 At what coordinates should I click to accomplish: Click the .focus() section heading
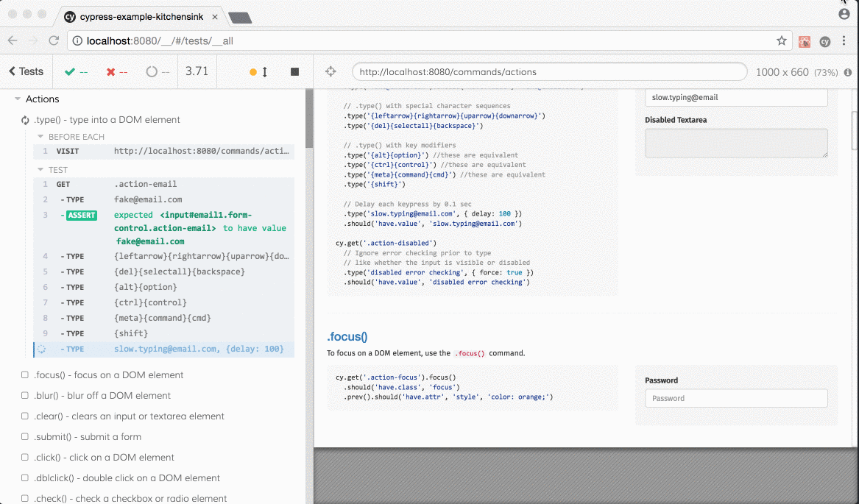coord(347,336)
